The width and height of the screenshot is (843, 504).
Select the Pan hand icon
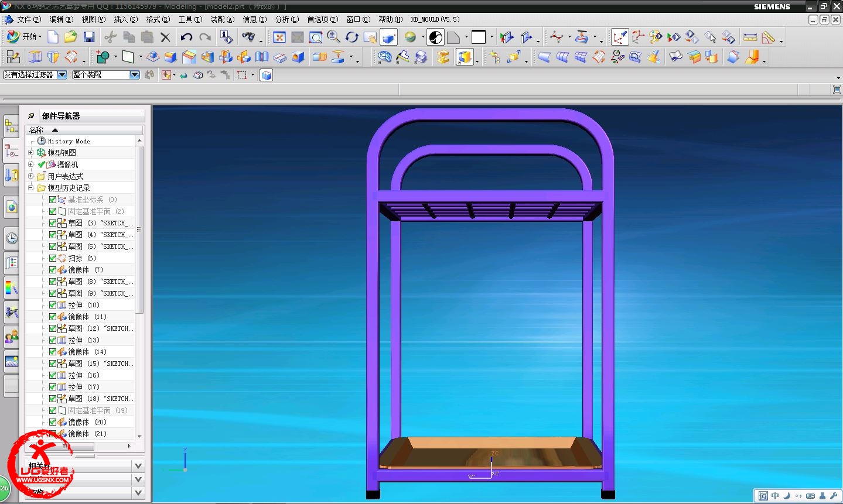click(x=370, y=37)
